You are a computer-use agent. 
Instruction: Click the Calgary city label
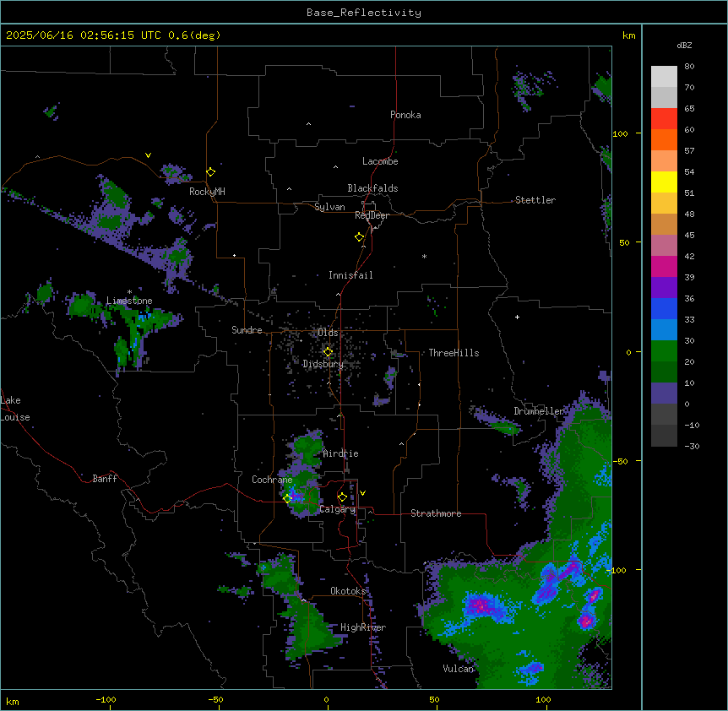click(338, 509)
